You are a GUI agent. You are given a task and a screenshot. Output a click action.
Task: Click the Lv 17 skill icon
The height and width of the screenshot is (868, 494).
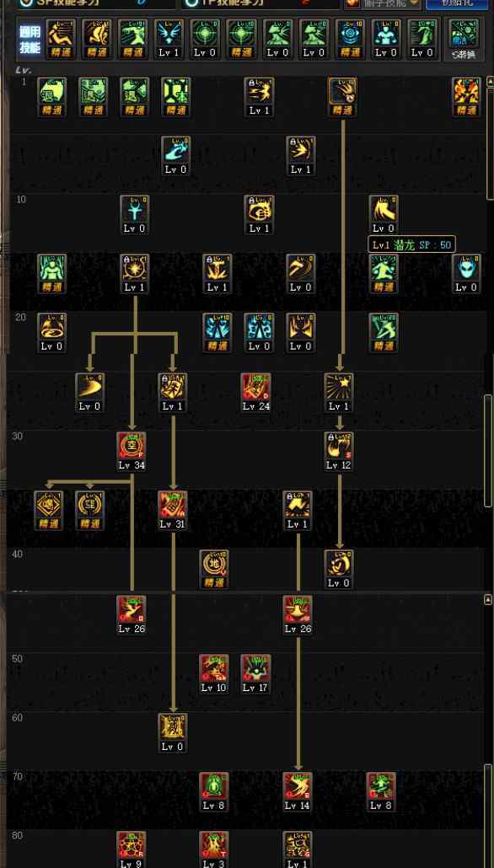tap(256, 669)
